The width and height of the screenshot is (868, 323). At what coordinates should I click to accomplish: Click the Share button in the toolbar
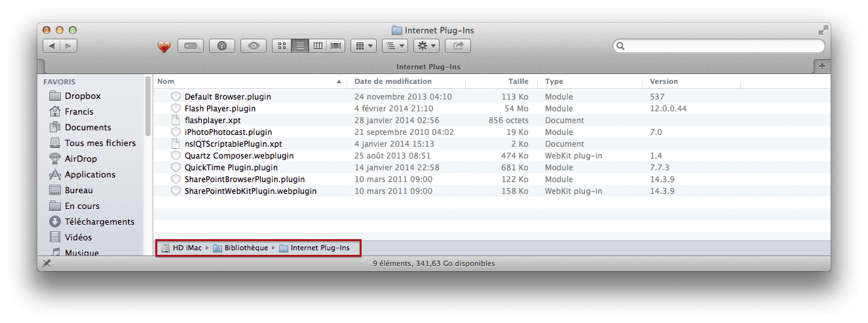tap(458, 46)
